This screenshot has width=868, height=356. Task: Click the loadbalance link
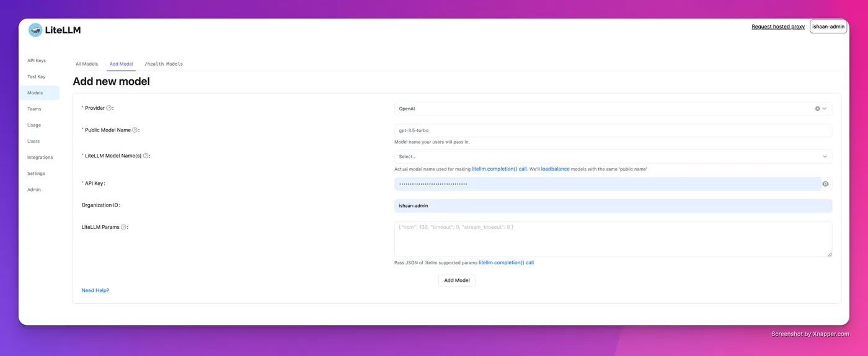point(555,169)
